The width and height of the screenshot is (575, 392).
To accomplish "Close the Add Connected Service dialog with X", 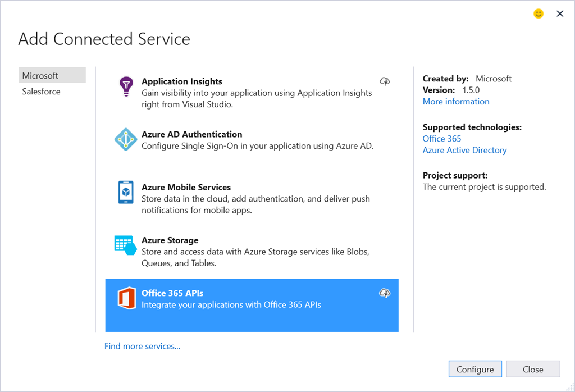I will tap(560, 13).
